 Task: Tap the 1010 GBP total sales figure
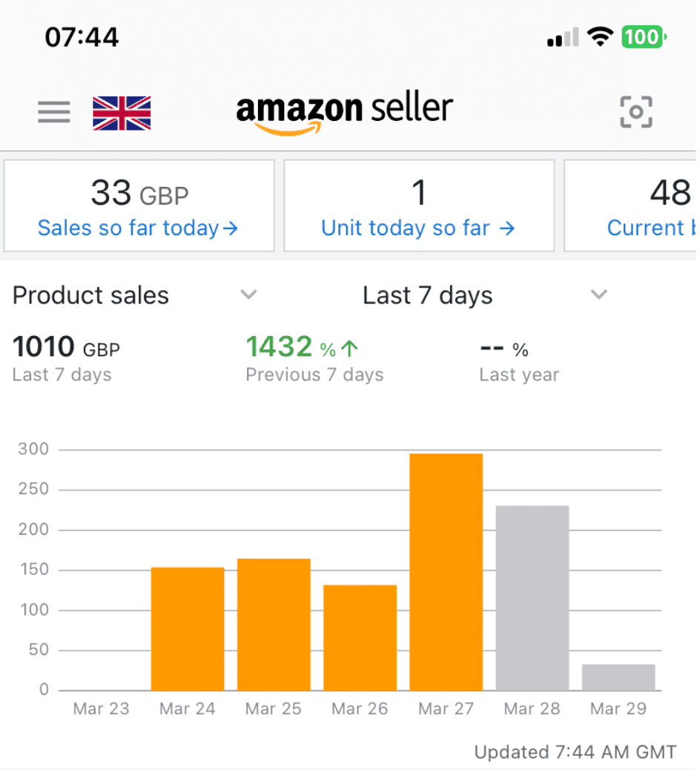point(66,347)
